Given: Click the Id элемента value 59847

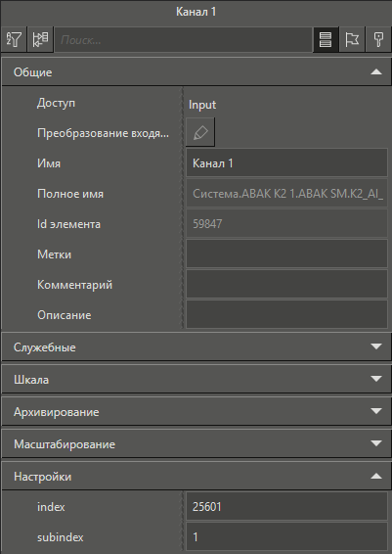Looking at the screenshot, I should pyautogui.click(x=286, y=223).
